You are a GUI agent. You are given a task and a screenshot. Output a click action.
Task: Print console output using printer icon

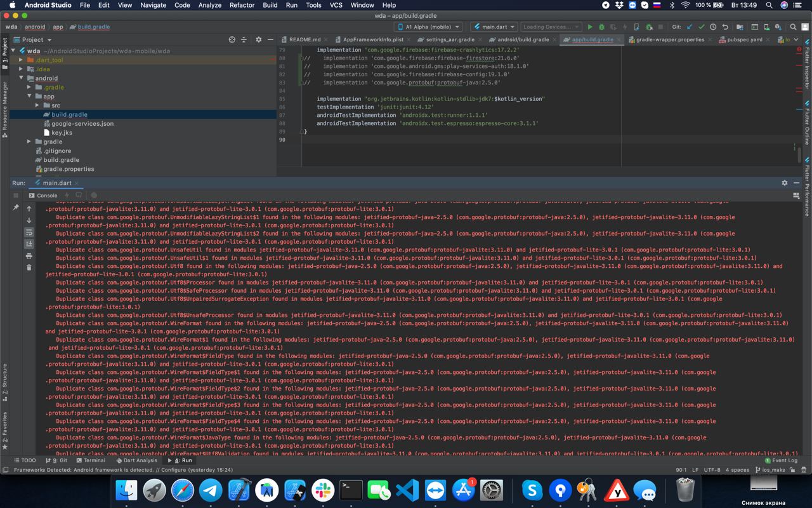[29, 256]
